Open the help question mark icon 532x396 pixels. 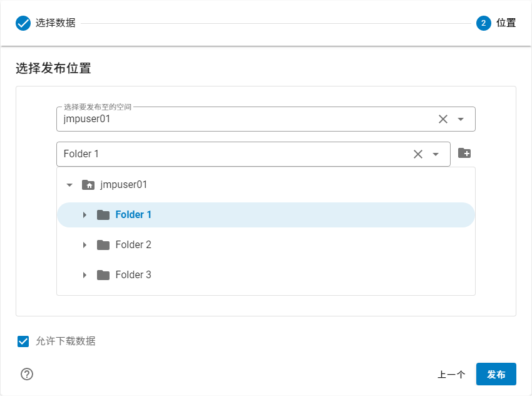click(26, 373)
